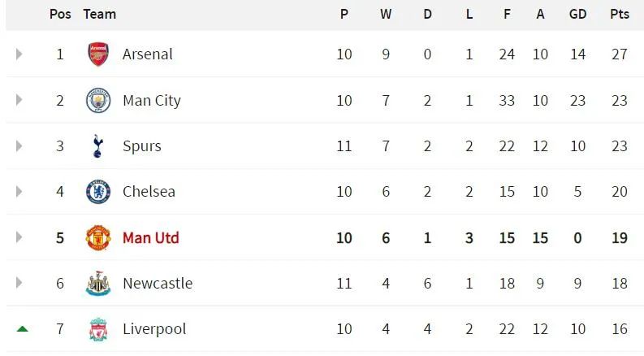Click the Liverpool club crest

[x=98, y=329]
